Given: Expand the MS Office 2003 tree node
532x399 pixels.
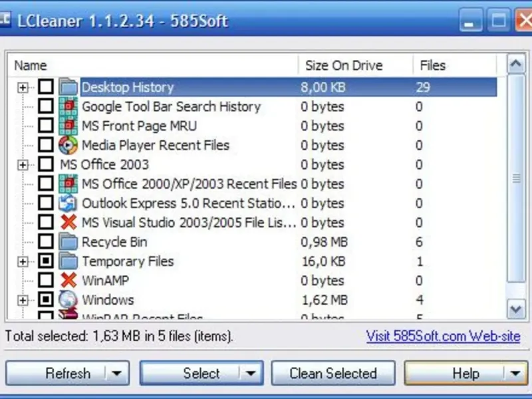Looking at the screenshot, I should pyautogui.click(x=23, y=165).
